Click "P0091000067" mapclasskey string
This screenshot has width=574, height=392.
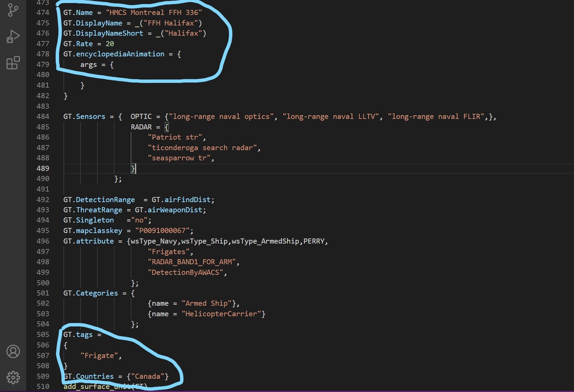[x=162, y=231]
